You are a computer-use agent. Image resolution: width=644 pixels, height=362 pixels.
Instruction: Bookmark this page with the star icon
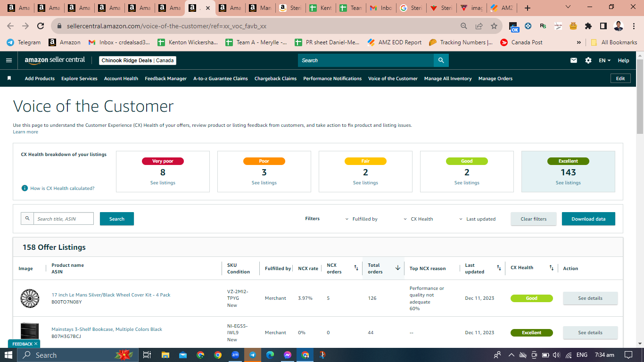[494, 26]
